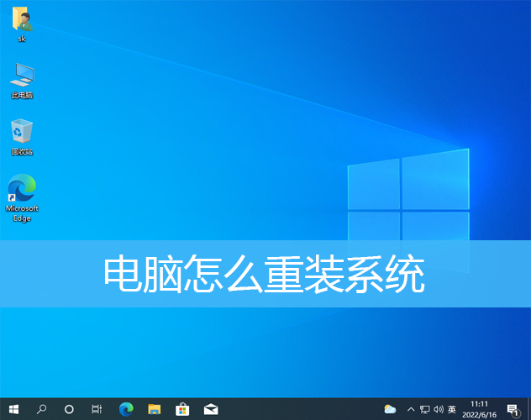Select the sk user folder desktop icon
The height and width of the screenshot is (420, 531).
click(x=21, y=24)
